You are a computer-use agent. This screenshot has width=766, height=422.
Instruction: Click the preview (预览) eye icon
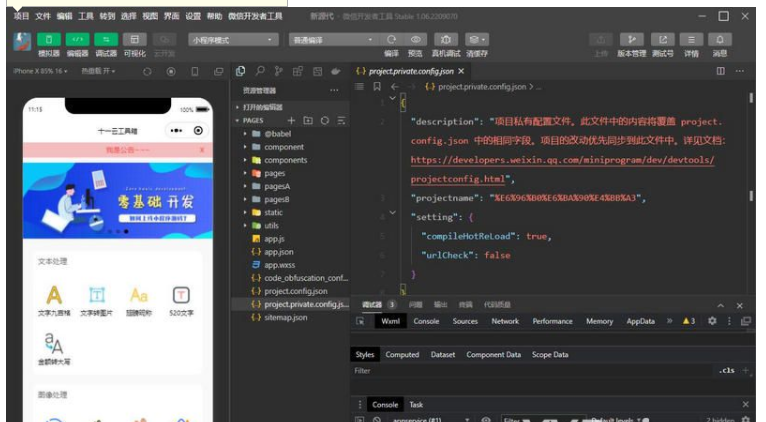(x=416, y=39)
